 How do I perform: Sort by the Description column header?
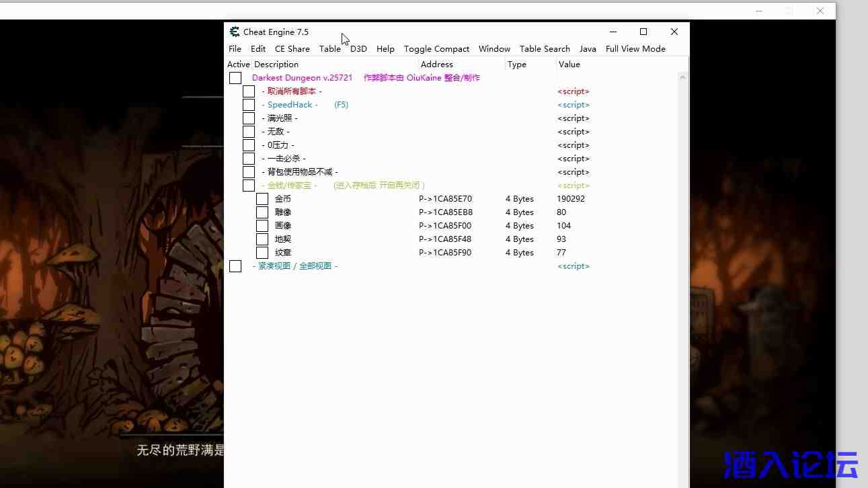click(276, 65)
